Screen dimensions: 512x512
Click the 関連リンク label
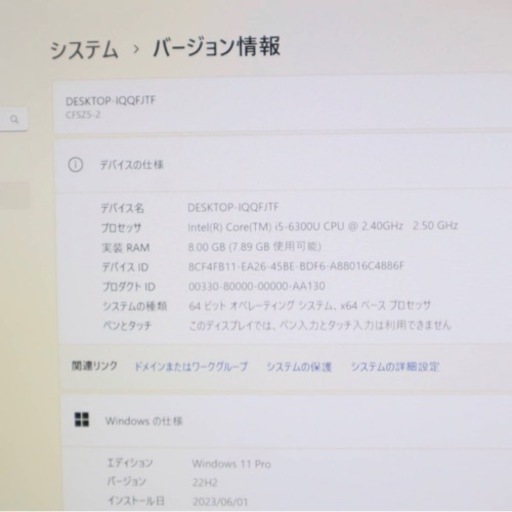(95, 366)
